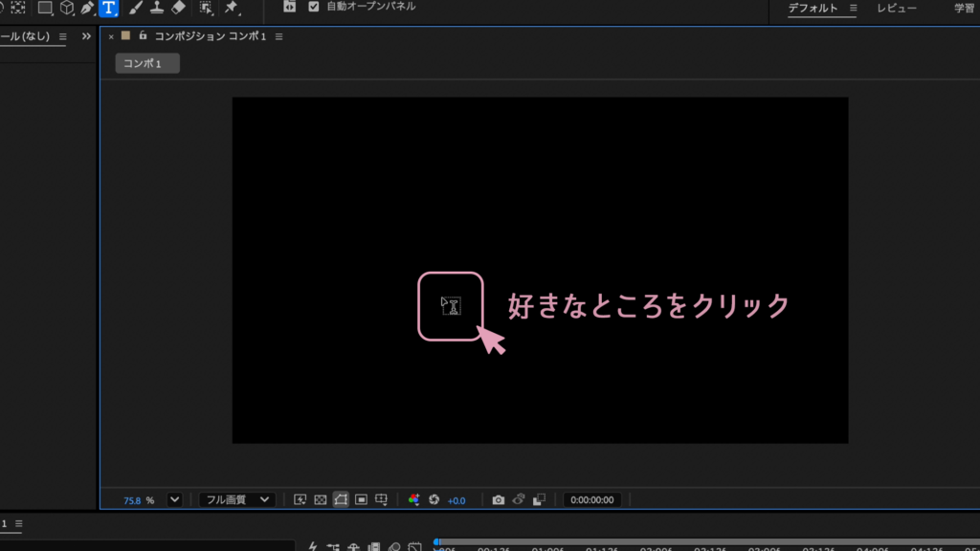
Task: Select the Rectangle shape tool
Action: [45, 8]
